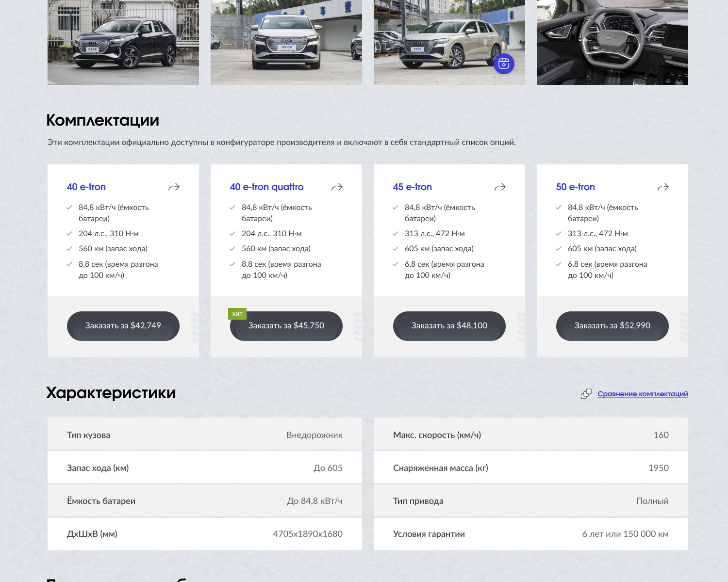Open the 40 e-tron quattro trim title
728x582 pixels.
pos(267,187)
